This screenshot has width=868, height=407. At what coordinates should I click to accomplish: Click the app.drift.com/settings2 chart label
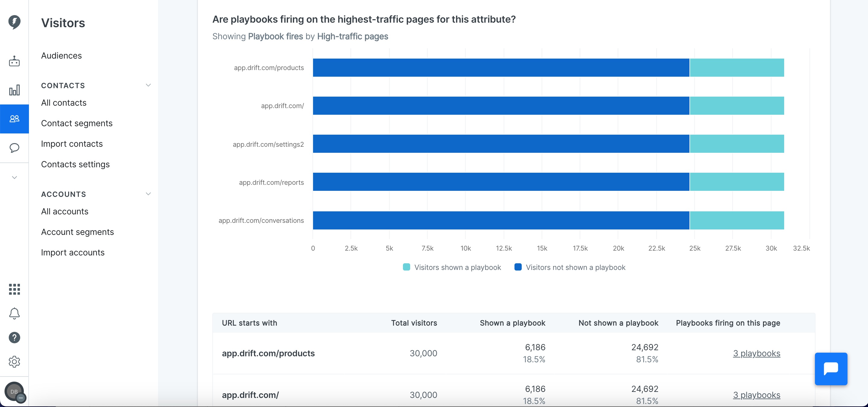pos(268,144)
